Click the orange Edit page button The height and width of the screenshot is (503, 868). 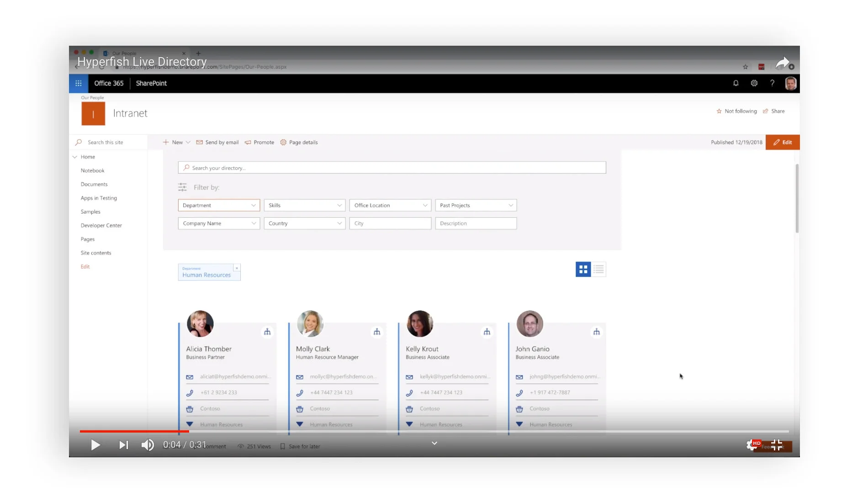click(x=783, y=142)
